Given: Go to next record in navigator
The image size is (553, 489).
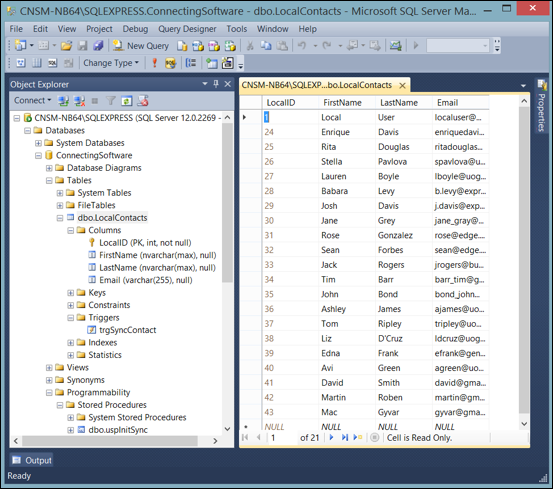Looking at the screenshot, I should pyautogui.click(x=331, y=438).
